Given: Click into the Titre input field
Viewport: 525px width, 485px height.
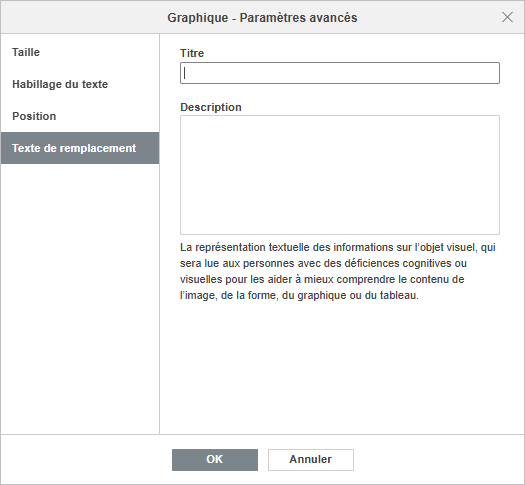Looking at the screenshot, I should pyautogui.click(x=340, y=73).
